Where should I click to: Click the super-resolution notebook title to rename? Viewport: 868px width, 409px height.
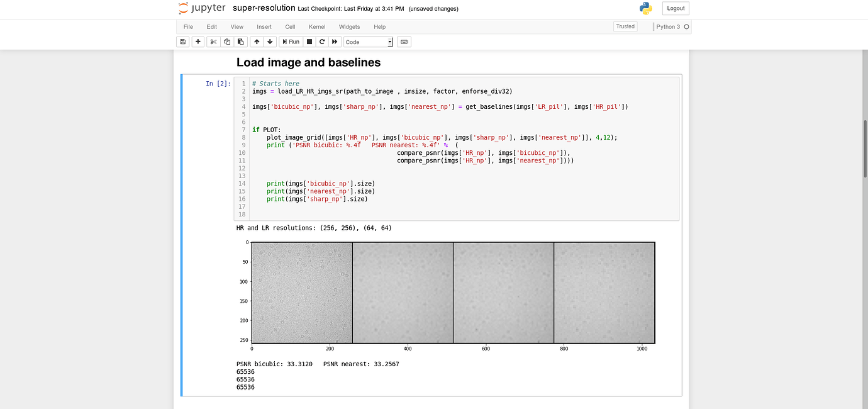point(264,8)
